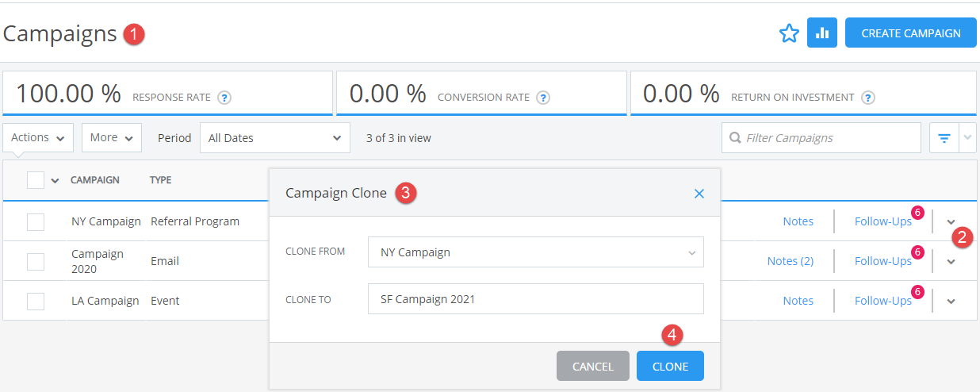Expand the arrow next to filter icon

968,137
